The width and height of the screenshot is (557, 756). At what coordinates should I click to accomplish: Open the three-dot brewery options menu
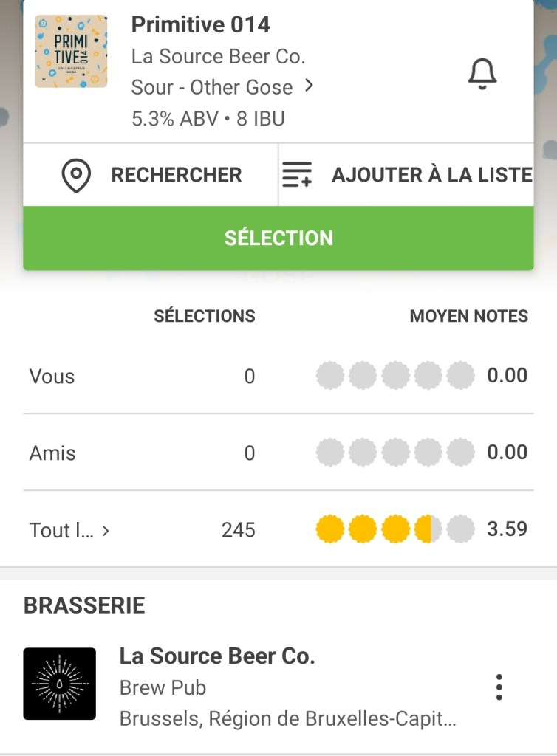click(x=499, y=687)
